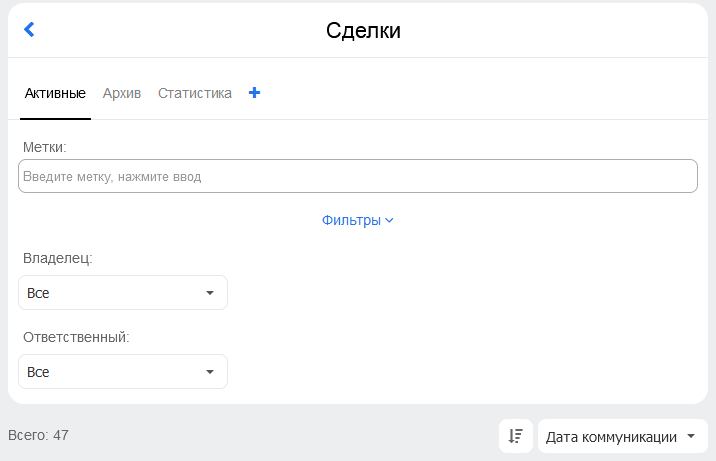Click the chevron beside Фильтры
Image resolution: width=716 pixels, height=461 pixels.
pos(389,220)
